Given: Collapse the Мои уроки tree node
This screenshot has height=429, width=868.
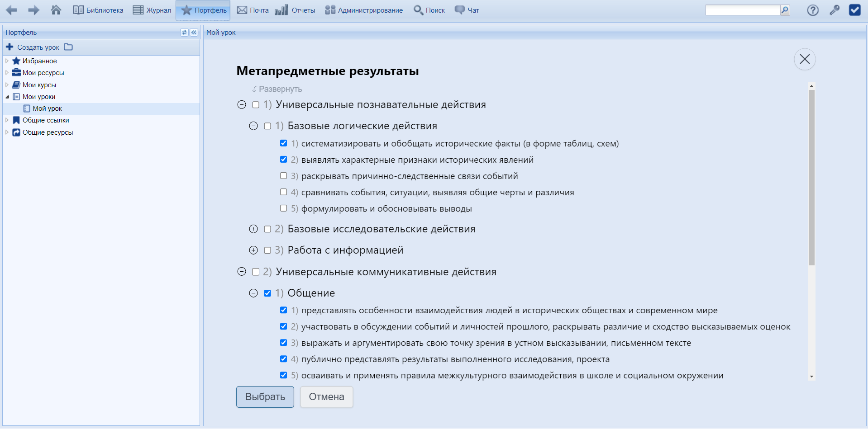Looking at the screenshot, I should [7, 96].
